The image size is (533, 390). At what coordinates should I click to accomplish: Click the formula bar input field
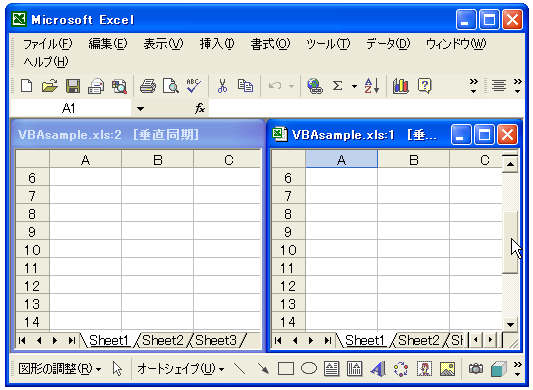[x=365, y=109]
